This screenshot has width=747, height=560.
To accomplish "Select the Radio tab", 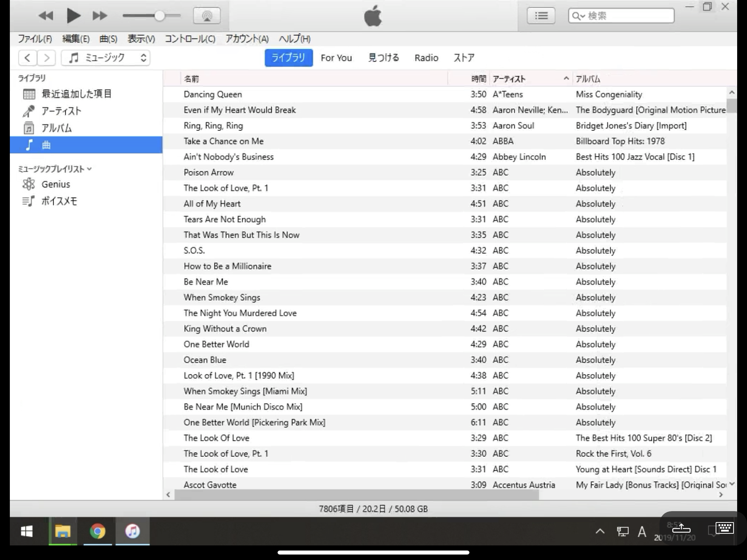I will tap(426, 58).
